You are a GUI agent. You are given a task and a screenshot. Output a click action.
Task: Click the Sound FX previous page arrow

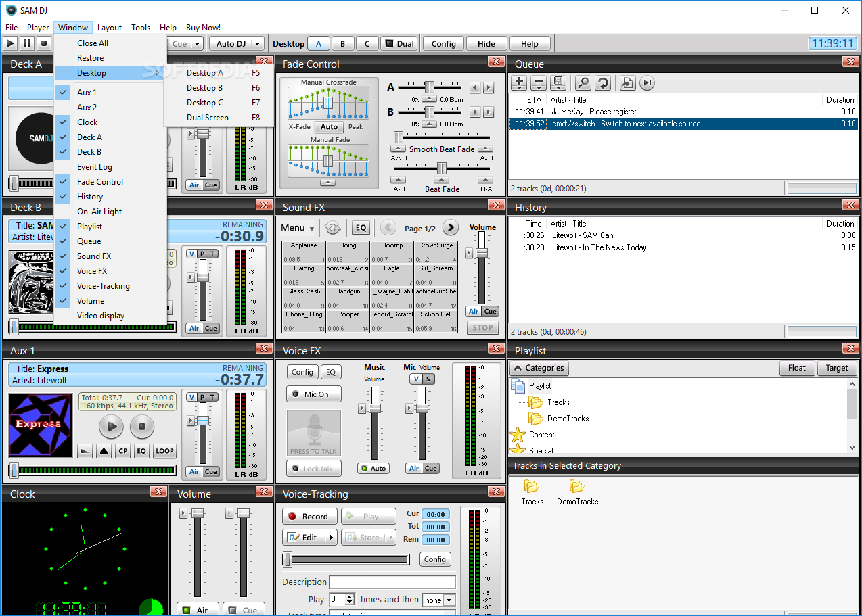(x=388, y=228)
